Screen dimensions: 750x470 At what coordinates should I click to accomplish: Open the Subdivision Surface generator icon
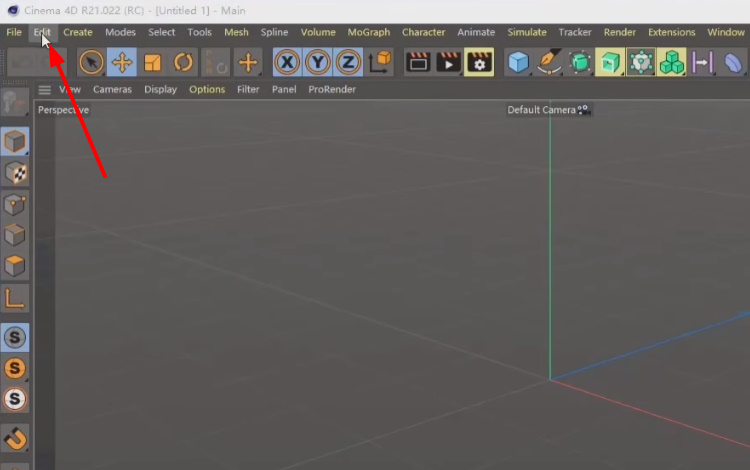(x=580, y=62)
